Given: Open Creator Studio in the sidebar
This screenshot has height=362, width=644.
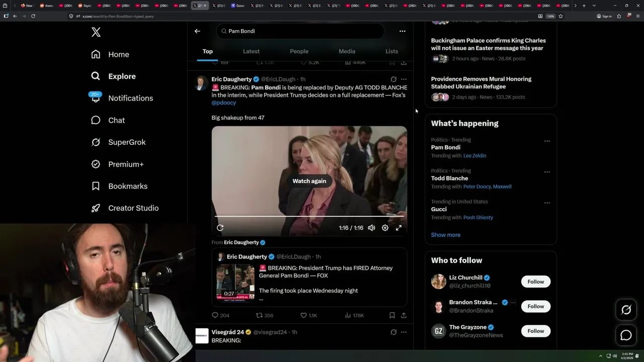Looking at the screenshot, I should pos(125,208).
